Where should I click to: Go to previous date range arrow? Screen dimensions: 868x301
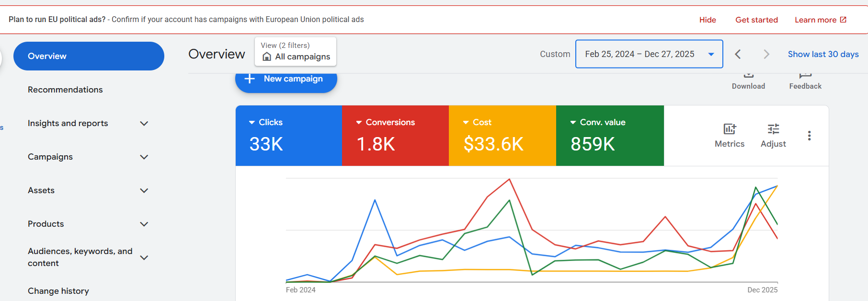738,54
